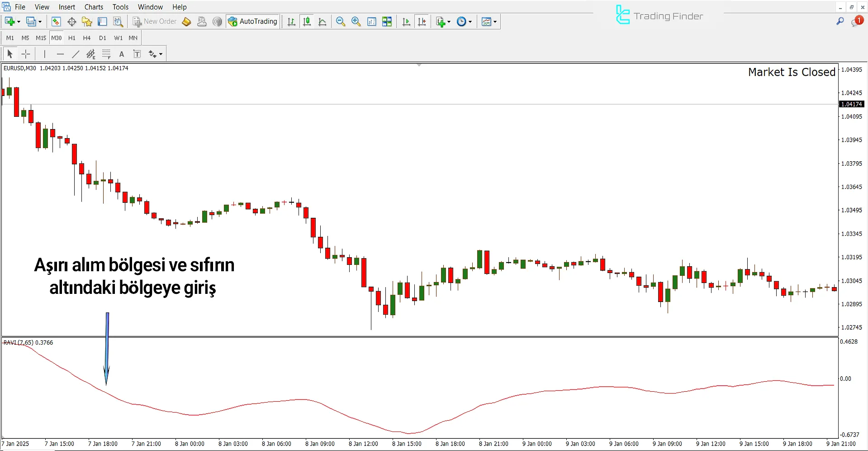Select the crosshair tool
The width and height of the screenshot is (868, 451).
pos(26,54)
